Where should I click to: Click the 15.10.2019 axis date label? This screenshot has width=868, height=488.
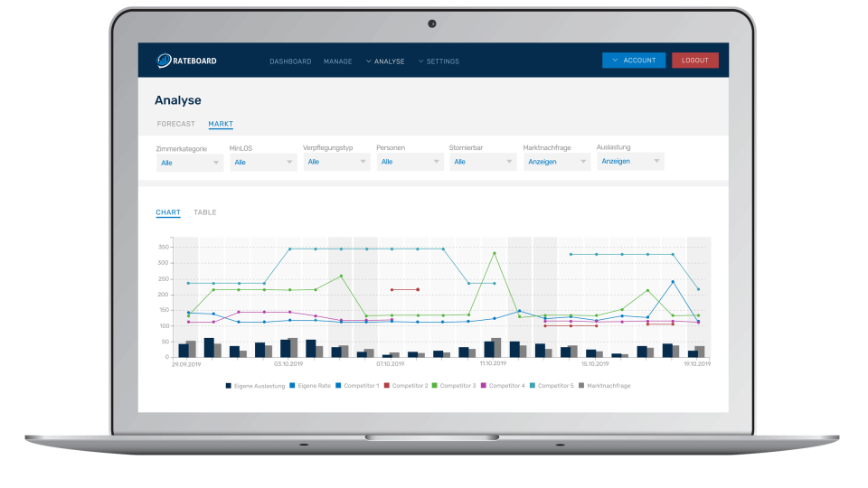(x=595, y=364)
